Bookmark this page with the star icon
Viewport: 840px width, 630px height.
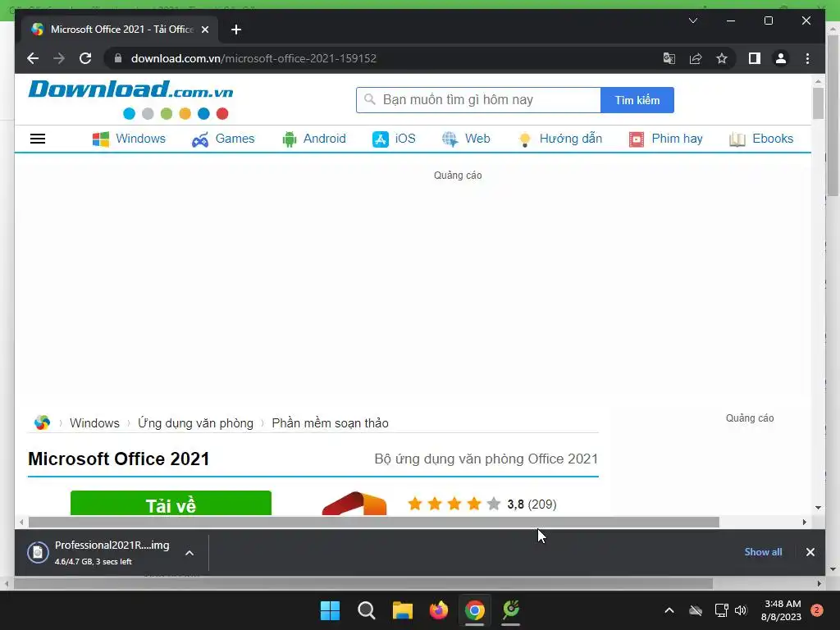point(722,58)
